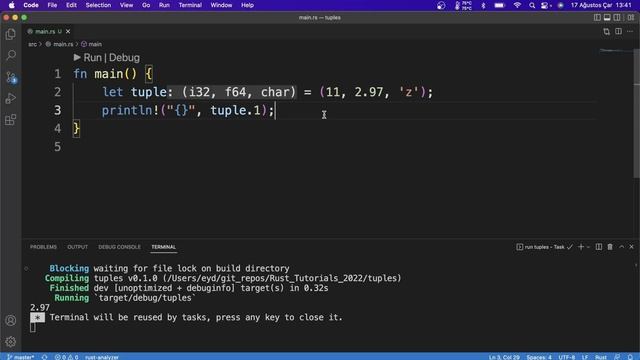Screen dimensions: 640x360
Task: Click the 2.97 output line in terminal
Action: tap(40, 307)
